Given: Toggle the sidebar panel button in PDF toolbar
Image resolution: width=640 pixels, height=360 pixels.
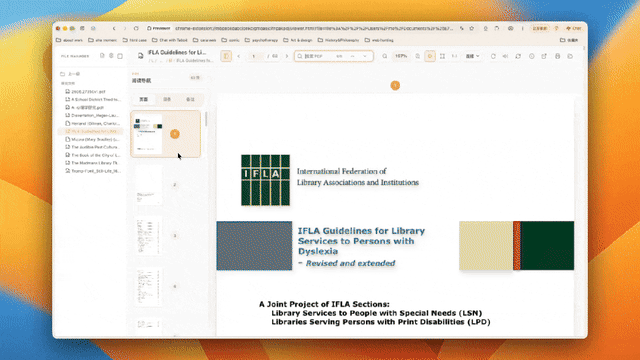Looking at the screenshot, I should 226,56.
